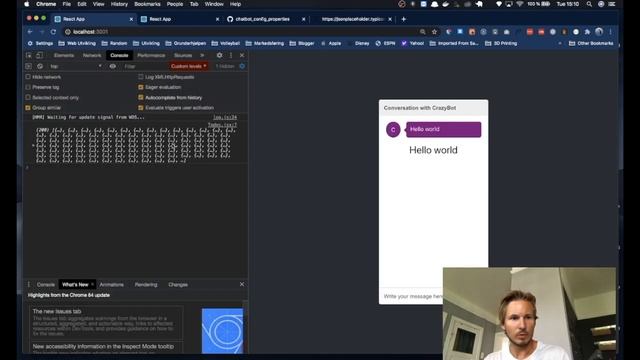Toggle the Hide network checkbox
This screenshot has height=360, width=640.
28,77
